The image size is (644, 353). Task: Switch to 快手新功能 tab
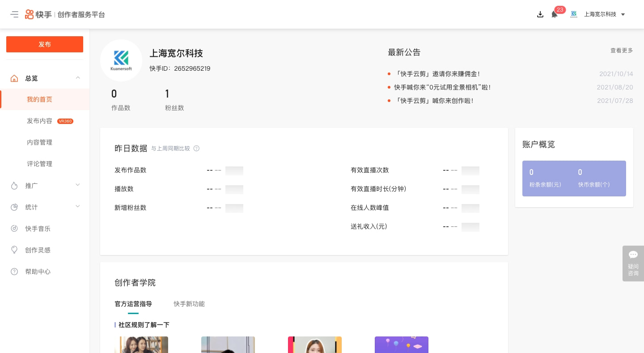[x=189, y=304]
